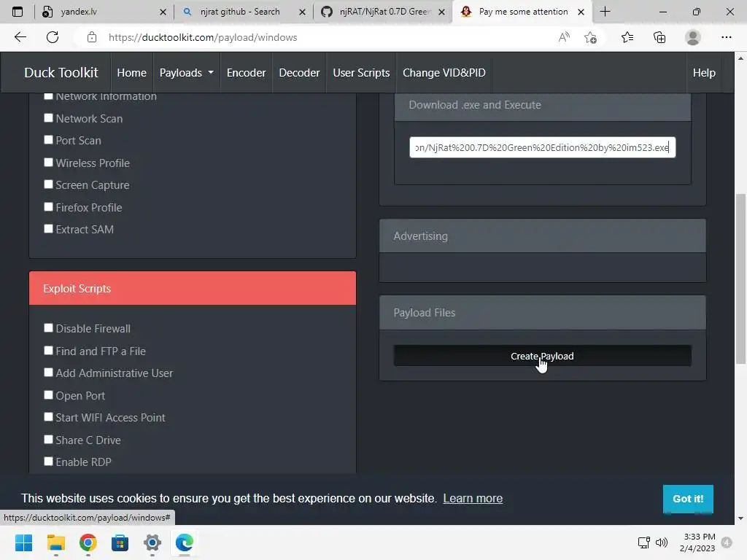Open Microsoft Store from taskbar

[120, 542]
